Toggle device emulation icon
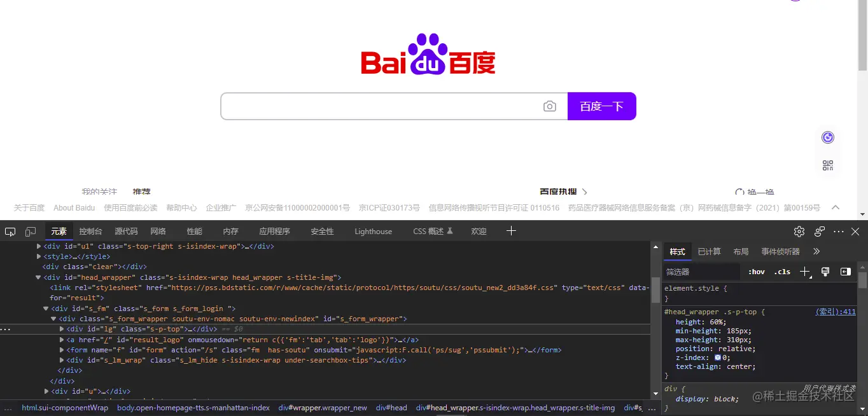 [31, 232]
